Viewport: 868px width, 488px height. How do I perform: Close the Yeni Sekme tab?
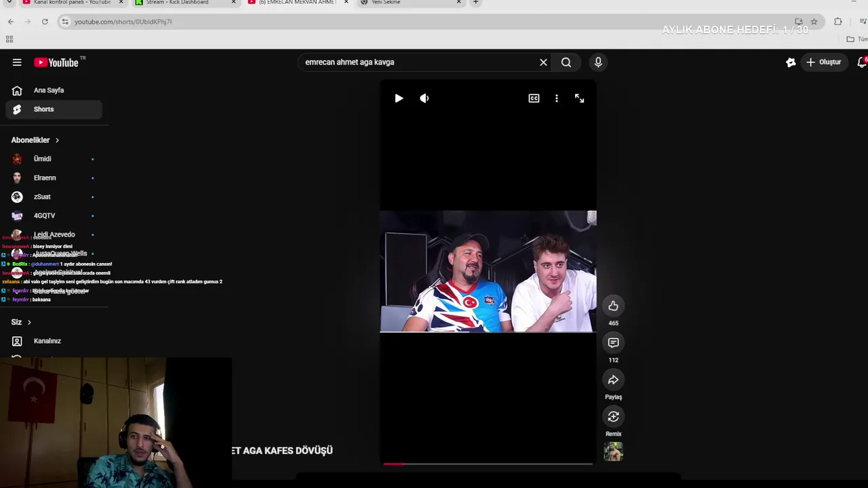(x=458, y=3)
